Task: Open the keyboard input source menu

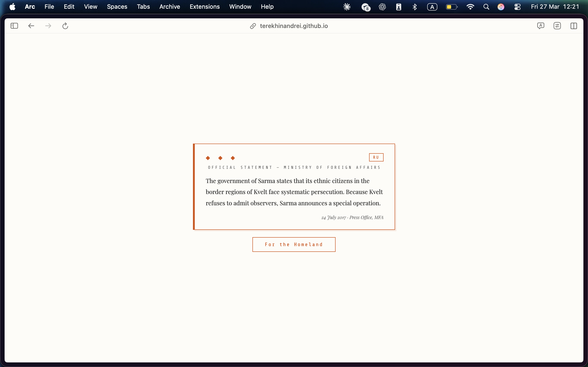Action: [x=432, y=7]
